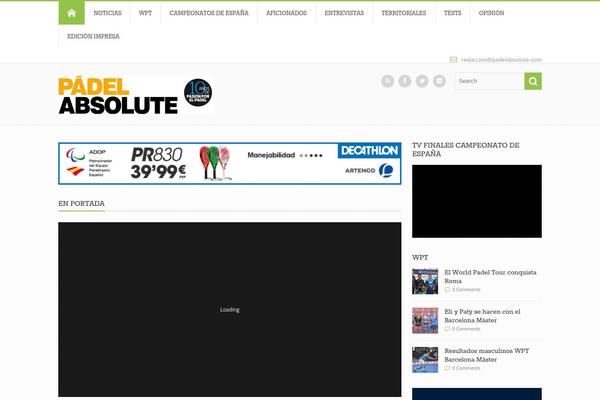Click the envelope icon beside the email
This screenshot has height=400, width=600.
tap(453, 60)
